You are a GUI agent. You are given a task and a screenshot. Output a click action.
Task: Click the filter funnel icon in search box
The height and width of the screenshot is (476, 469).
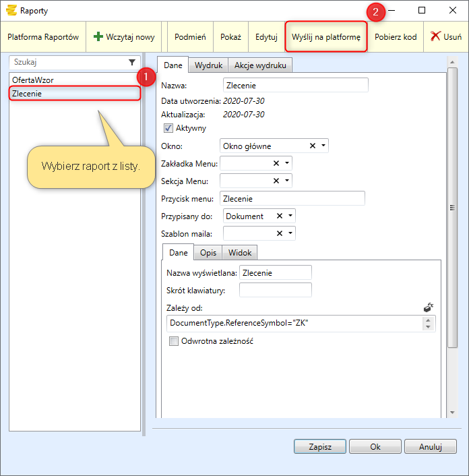click(x=132, y=61)
